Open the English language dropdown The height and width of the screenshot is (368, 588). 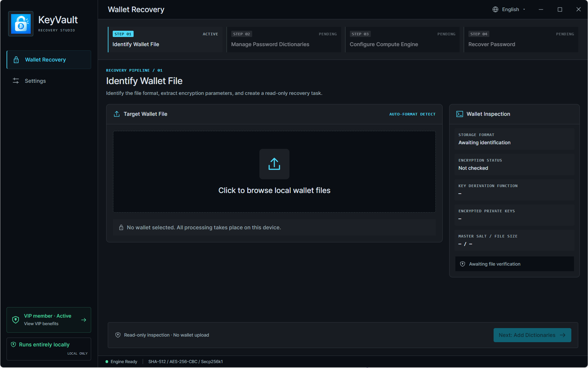(x=509, y=9)
